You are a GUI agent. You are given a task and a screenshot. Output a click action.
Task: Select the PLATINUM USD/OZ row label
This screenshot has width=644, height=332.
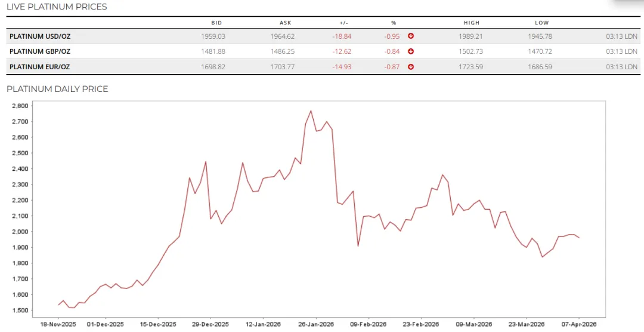[40, 36]
